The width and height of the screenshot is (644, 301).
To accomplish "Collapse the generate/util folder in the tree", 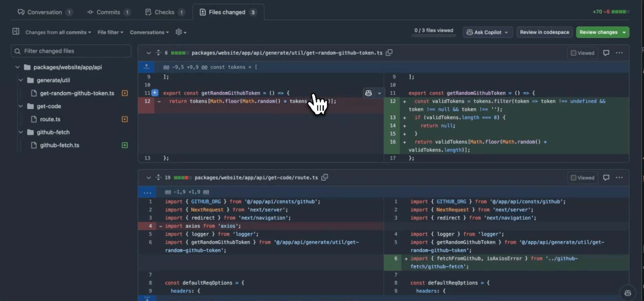I will click(21, 80).
